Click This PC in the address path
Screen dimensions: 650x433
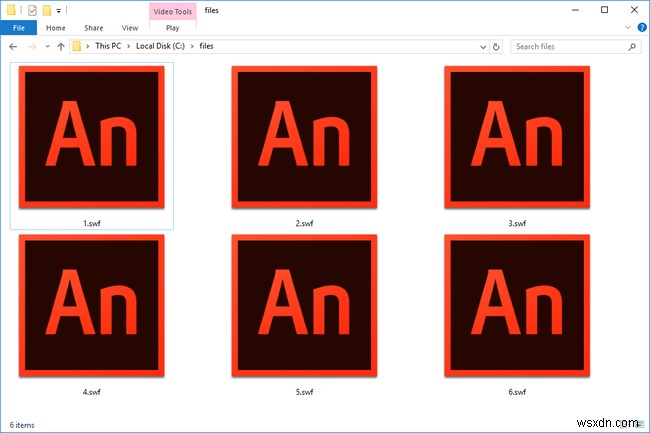click(108, 46)
